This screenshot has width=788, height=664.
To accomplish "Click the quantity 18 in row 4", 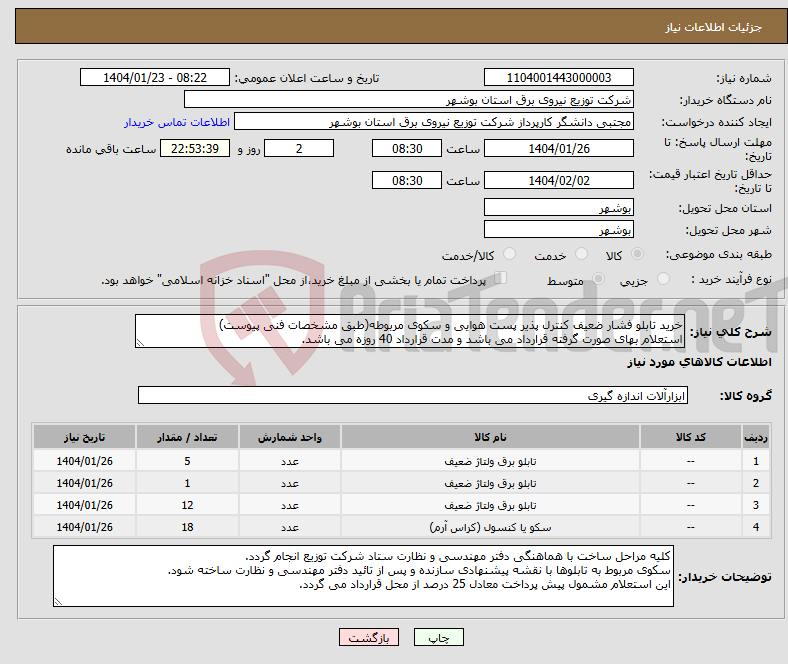I will coord(187,527).
